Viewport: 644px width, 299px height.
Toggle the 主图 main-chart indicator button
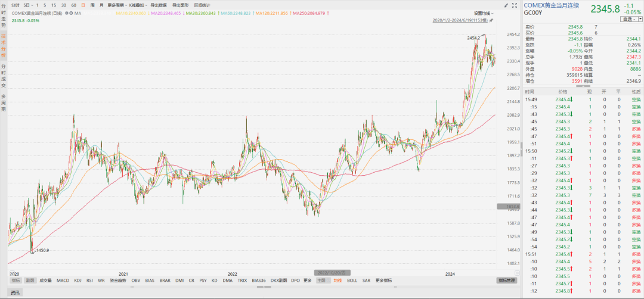[x=322, y=280]
